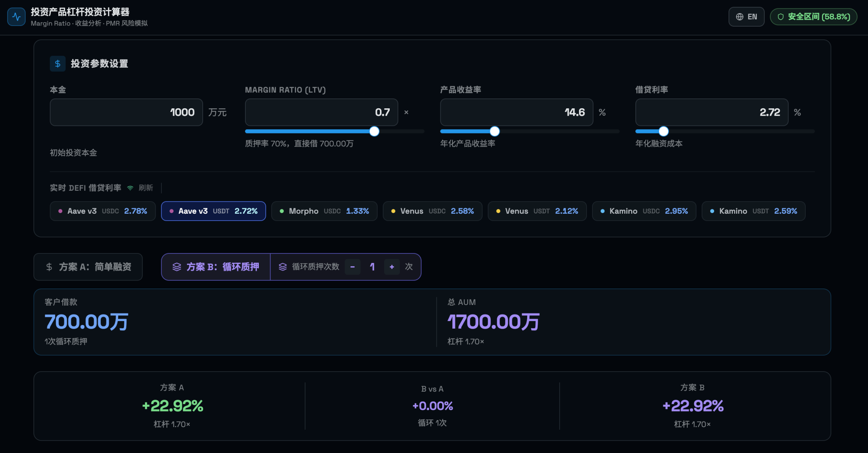Click the 产品收益率 slider handle
The image size is (868, 453).
(495, 131)
